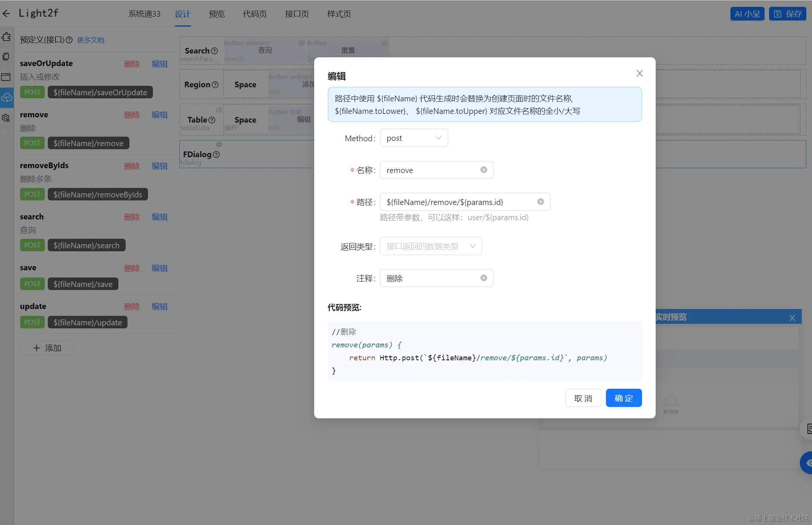This screenshot has height=525, width=812.
Task: Select the 查询 button-primary in the canvas
Action: click(x=265, y=50)
